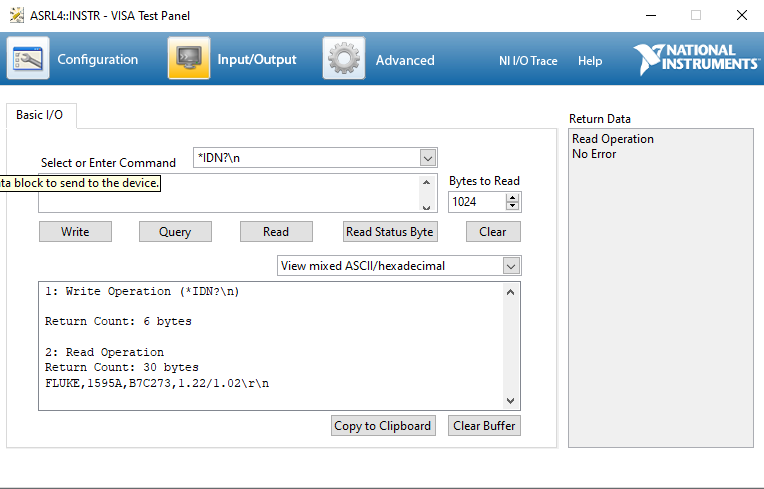This screenshot has width=764, height=489.
Task: Click 'Return Count: 30 bytes' line
Action: (122, 367)
